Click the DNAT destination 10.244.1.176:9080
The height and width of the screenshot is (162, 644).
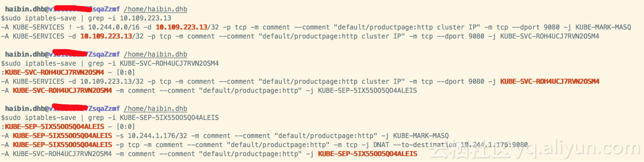point(494,145)
